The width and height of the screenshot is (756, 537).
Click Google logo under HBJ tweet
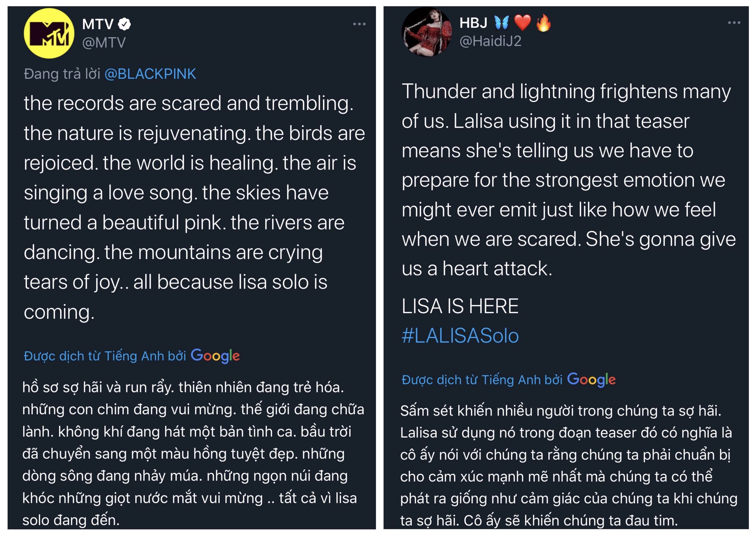(x=591, y=379)
